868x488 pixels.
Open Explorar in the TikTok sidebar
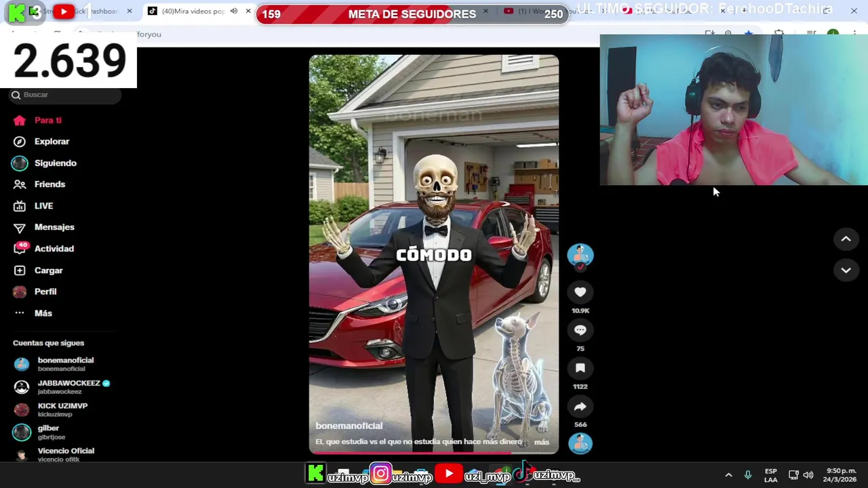click(41, 142)
